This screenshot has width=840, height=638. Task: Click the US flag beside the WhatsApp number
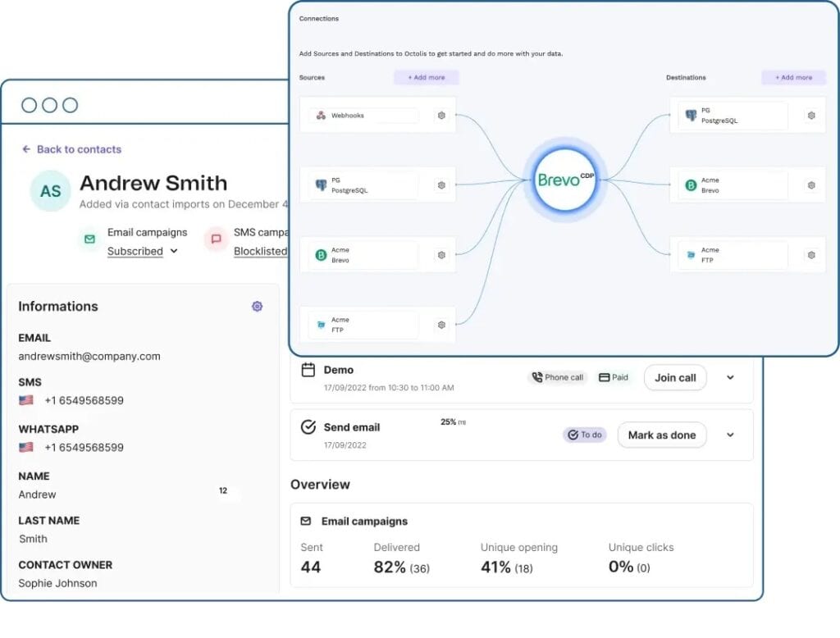[x=25, y=447]
